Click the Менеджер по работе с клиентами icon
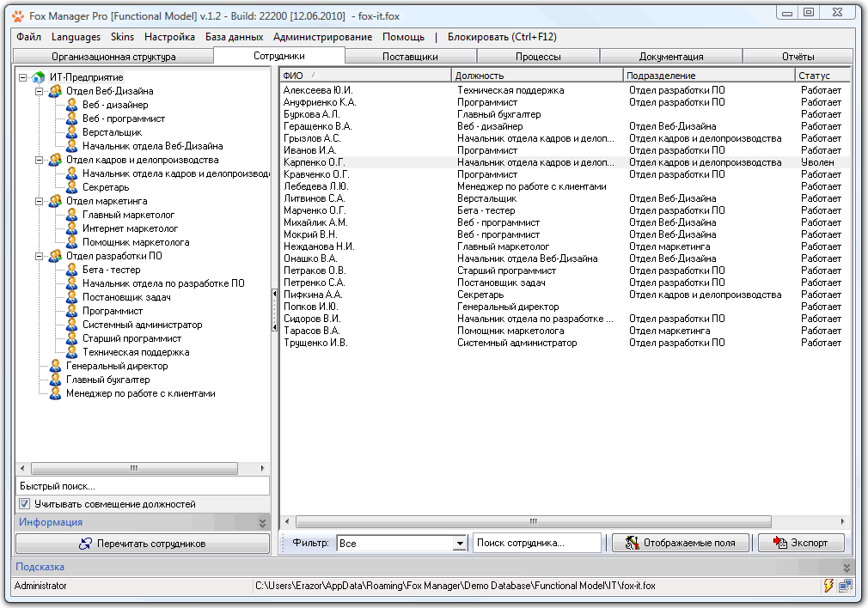This screenshot has height=608, width=868. coord(55,393)
